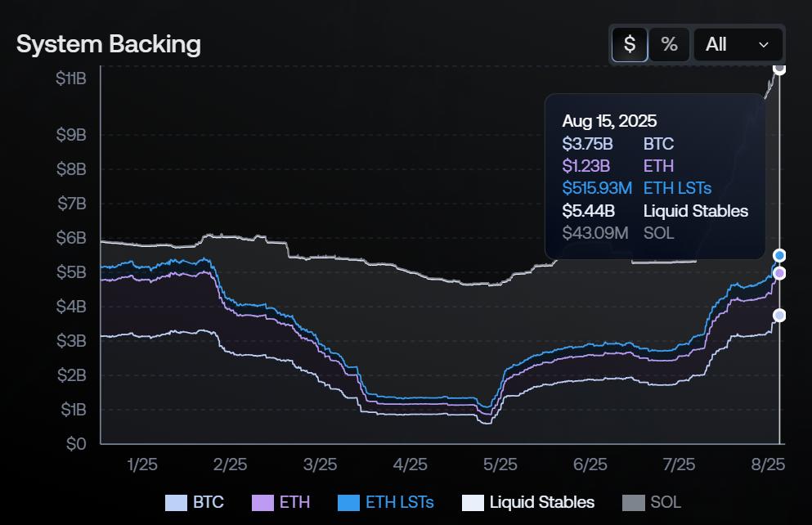Select the blue ETH LSTs data point marker
The height and width of the screenshot is (525, 812).
779,255
